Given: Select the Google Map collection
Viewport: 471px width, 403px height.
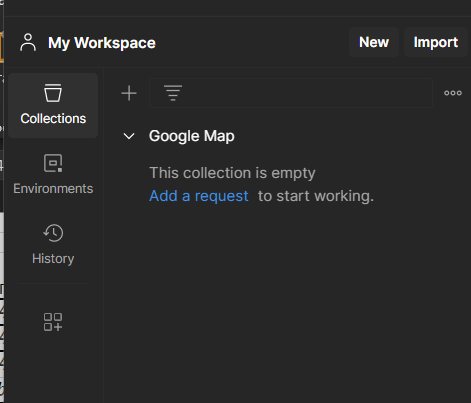Looking at the screenshot, I should [x=192, y=136].
